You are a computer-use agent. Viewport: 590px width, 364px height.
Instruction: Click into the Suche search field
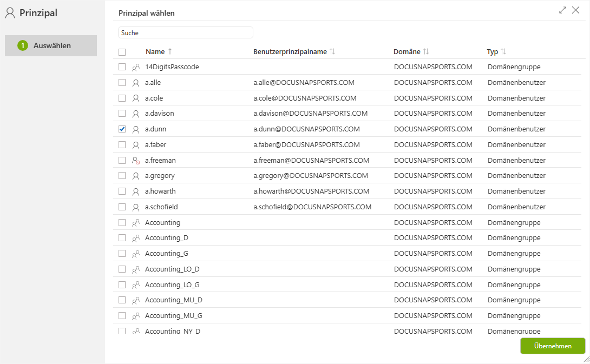(x=186, y=32)
